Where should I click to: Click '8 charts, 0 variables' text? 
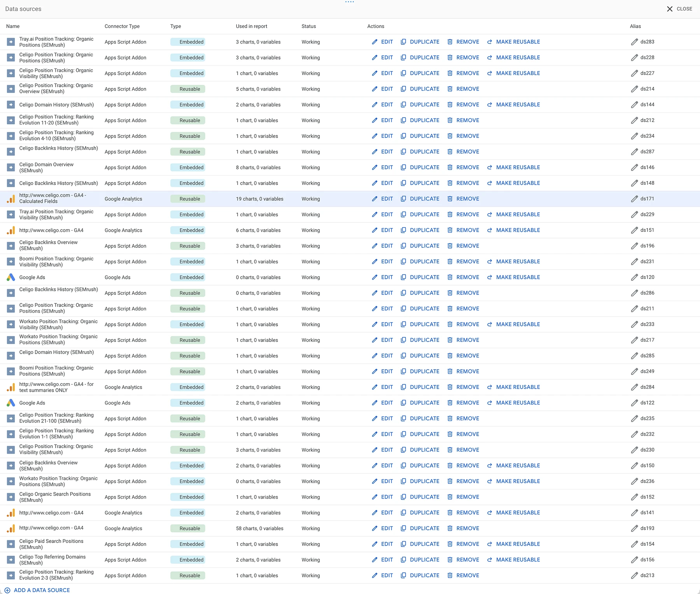pyautogui.click(x=258, y=167)
